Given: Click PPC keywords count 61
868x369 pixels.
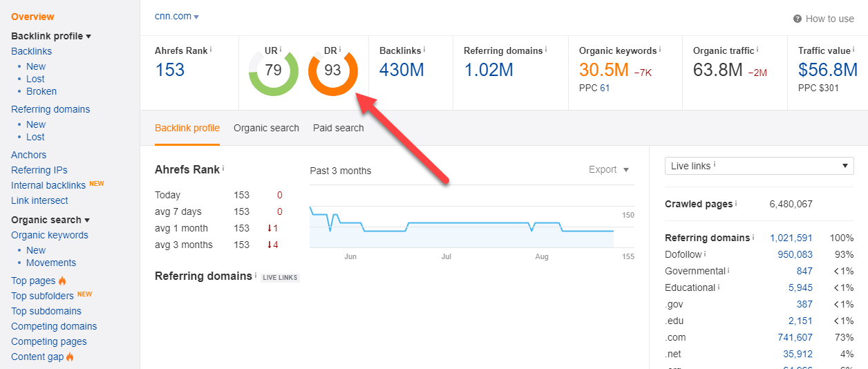Looking at the screenshot, I should (x=605, y=88).
